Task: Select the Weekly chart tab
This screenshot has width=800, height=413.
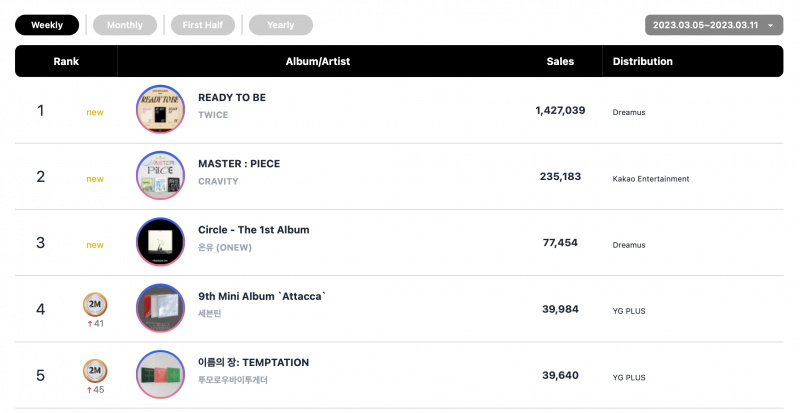Action: tap(47, 25)
